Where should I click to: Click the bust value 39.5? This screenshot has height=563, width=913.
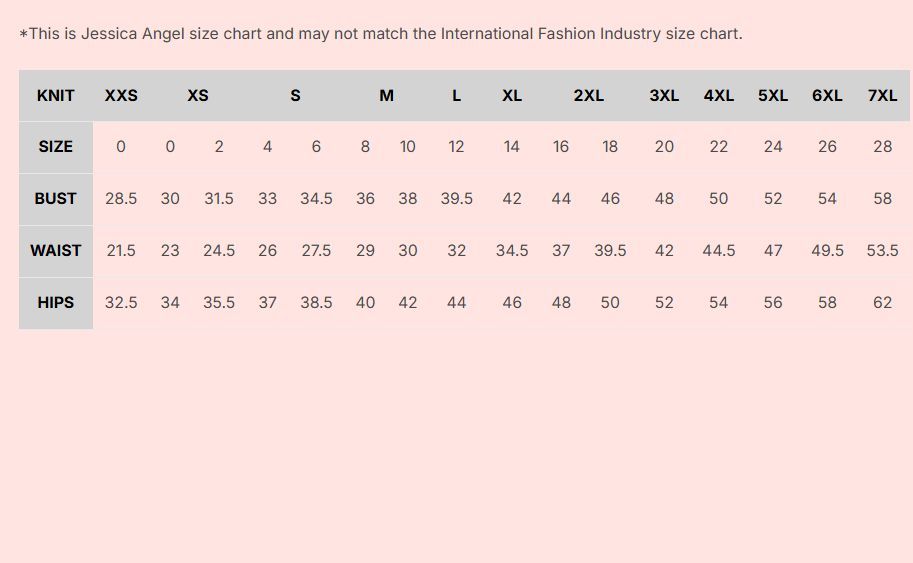tap(456, 199)
